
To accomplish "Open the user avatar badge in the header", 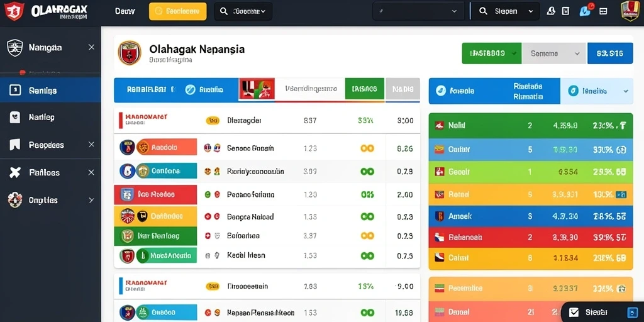I will tap(629, 11).
